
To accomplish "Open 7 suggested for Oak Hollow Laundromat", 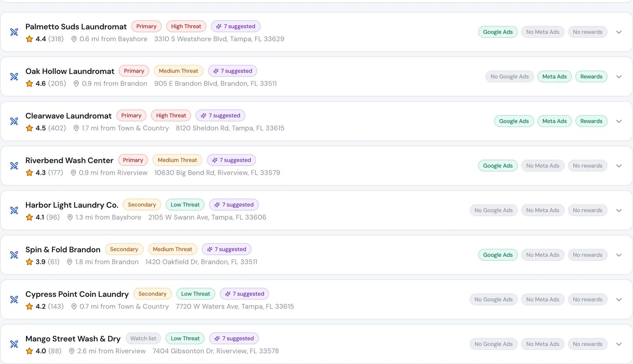I will [233, 71].
